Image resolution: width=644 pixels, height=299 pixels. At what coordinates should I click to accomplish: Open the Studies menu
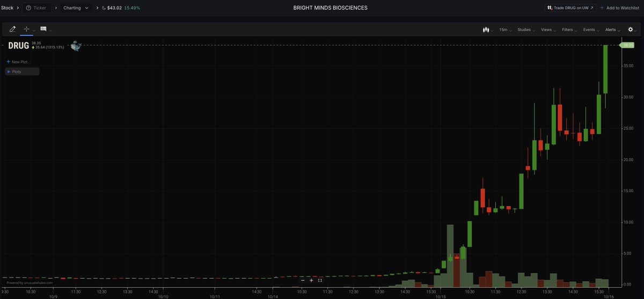click(526, 30)
